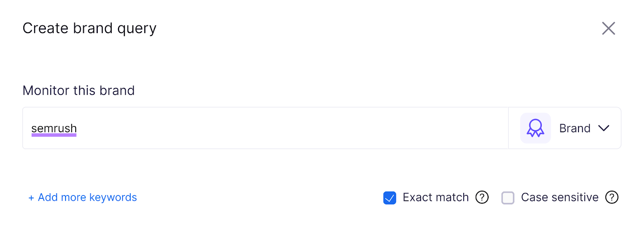
Task: Click the purple award ribbon icon
Action: [x=535, y=128]
